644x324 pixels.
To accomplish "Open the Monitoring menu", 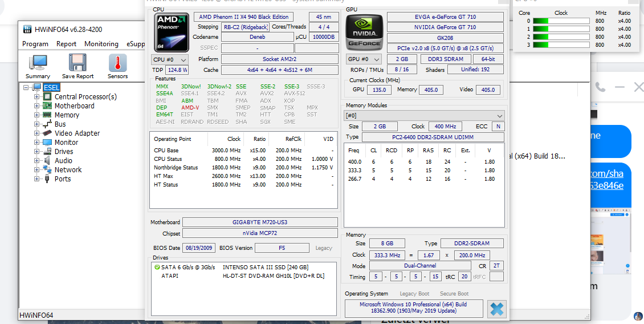I will (101, 44).
